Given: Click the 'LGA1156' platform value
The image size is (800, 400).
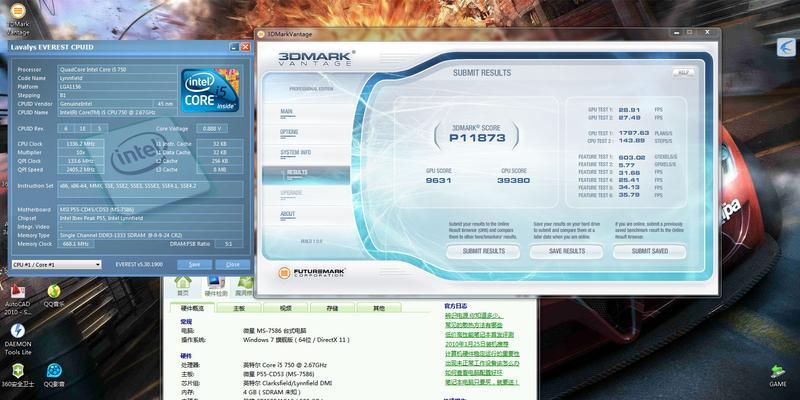Looking at the screenshot, I should pos(117,86).
